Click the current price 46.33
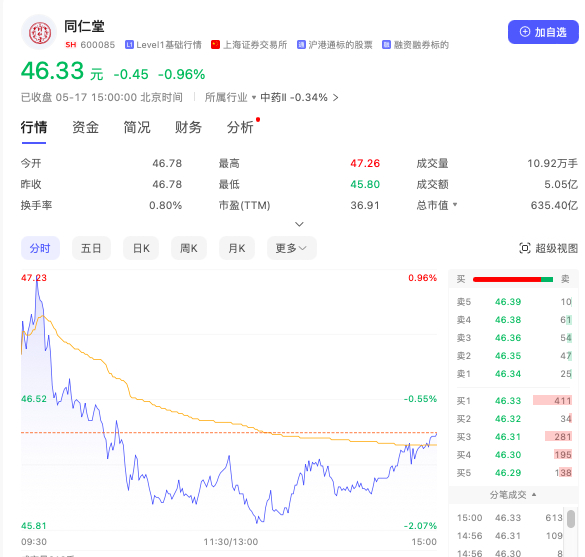 click(x=52, y=71)
